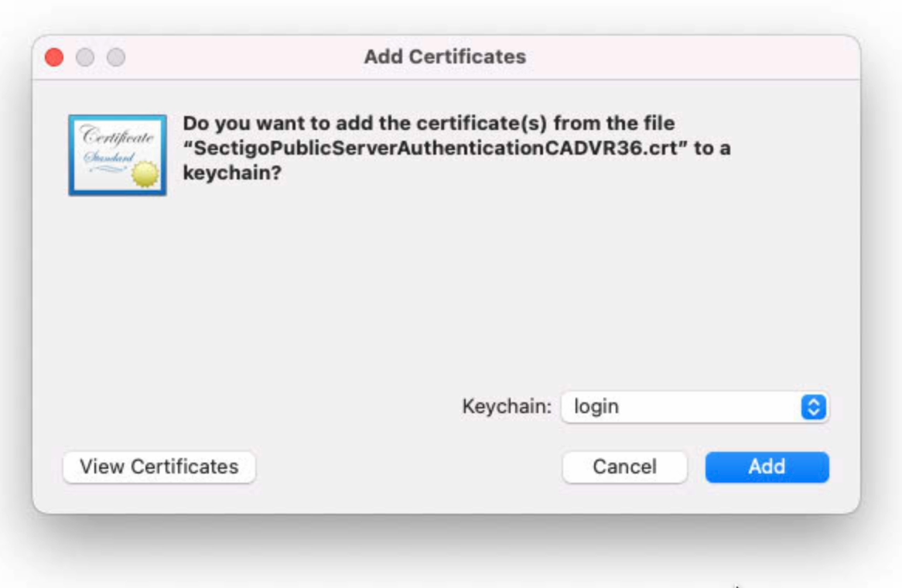The image size is (902, 588).
Task: Open the Keychain popup menu
Action: point(694,407)
